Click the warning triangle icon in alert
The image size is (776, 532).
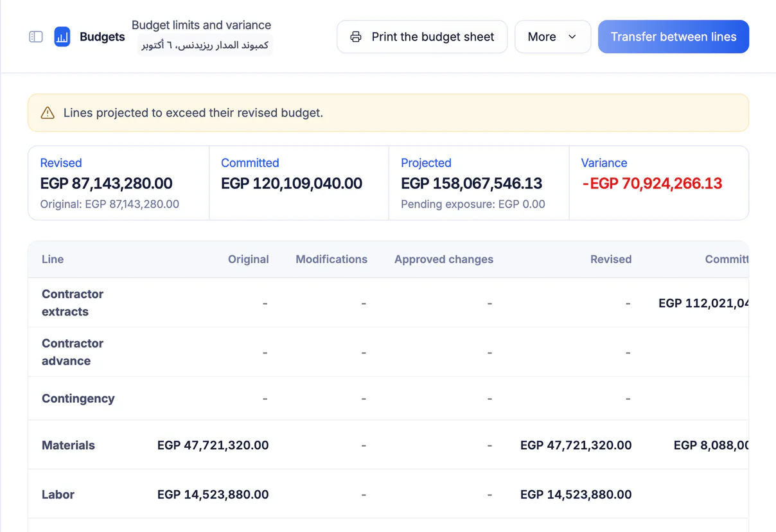(x=48, y=113)
